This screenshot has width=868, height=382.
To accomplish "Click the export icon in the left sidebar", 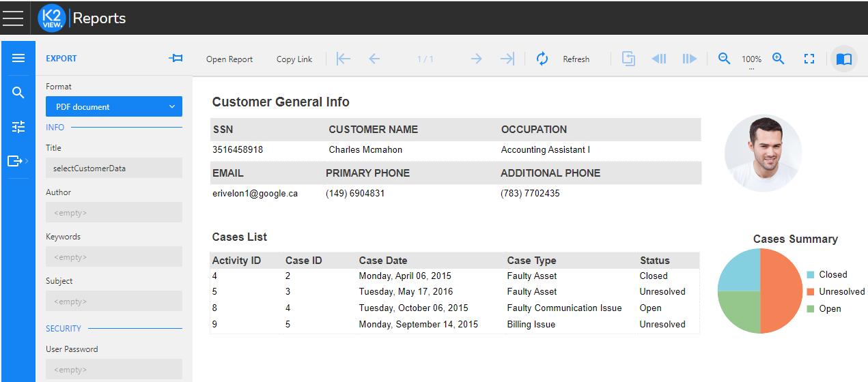I will (15, 161).
